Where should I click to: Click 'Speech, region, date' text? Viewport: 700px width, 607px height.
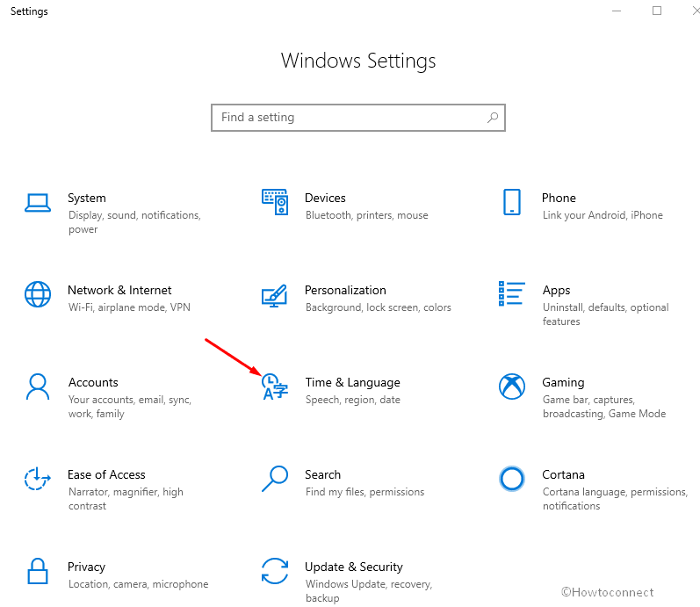click(353, 400)
